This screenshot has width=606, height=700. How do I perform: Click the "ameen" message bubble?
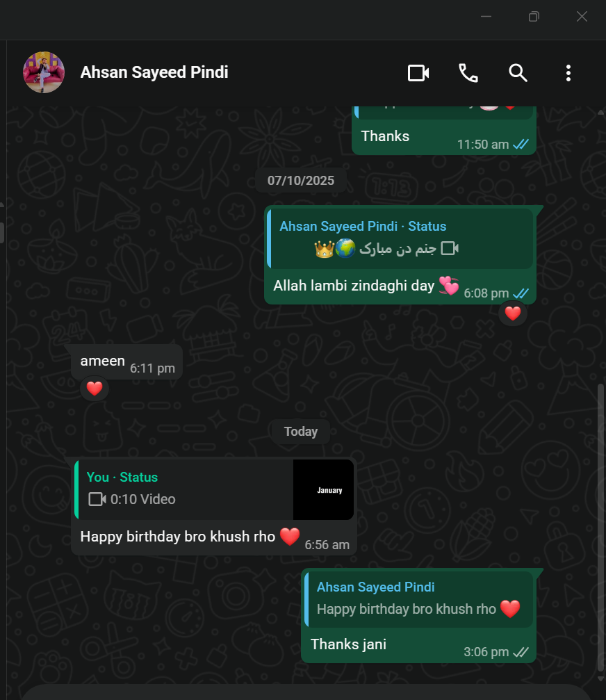(x=126, y=362)
